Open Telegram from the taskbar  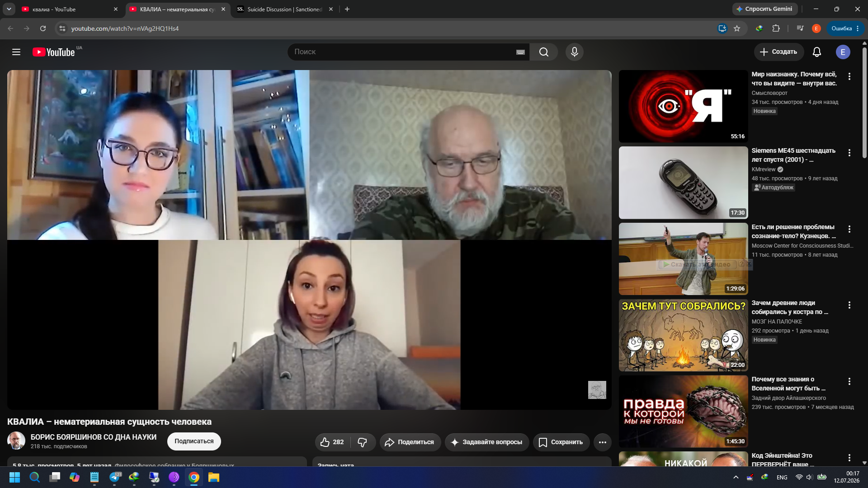pos(115,477)
